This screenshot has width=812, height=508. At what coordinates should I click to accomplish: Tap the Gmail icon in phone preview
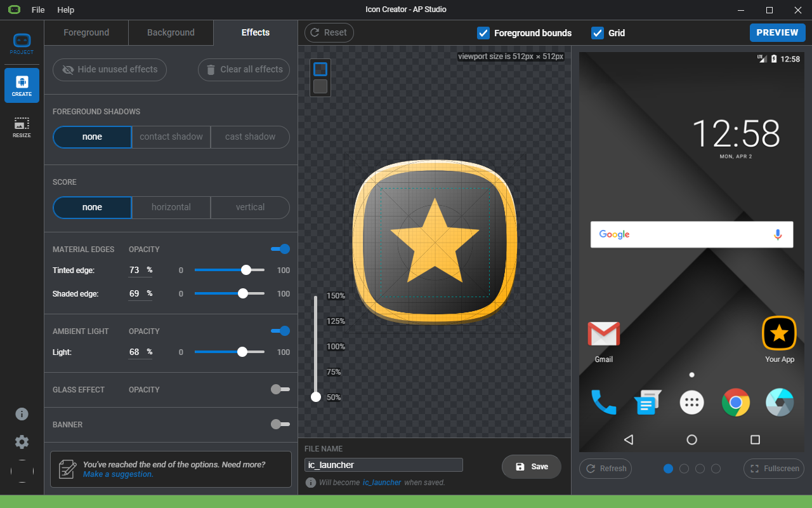[x=603, y=335]
